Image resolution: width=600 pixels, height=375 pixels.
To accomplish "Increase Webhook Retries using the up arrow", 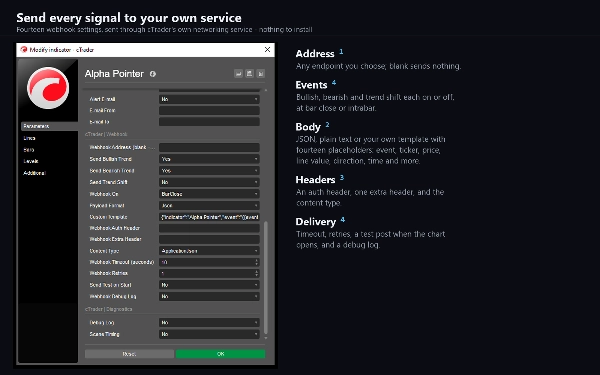I will pos(256,271).
